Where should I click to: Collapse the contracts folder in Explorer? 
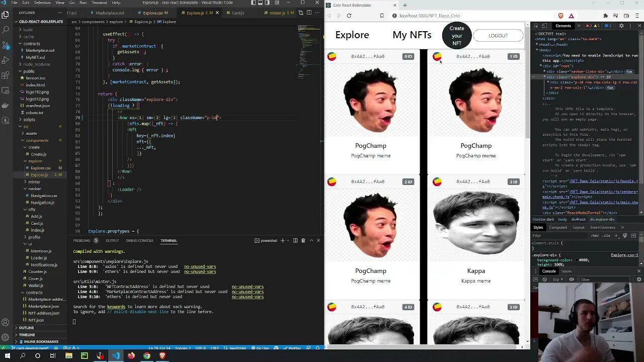(x=32, y=44)
